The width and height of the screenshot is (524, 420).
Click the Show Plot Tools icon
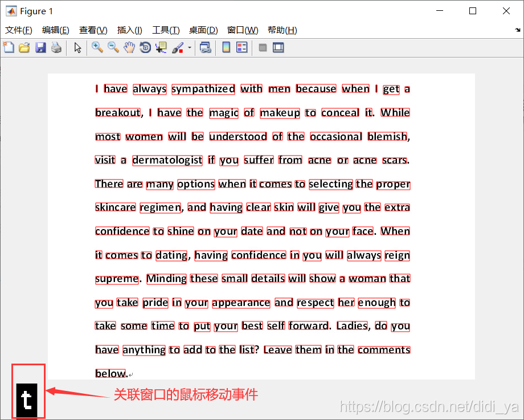pos(278,47)
